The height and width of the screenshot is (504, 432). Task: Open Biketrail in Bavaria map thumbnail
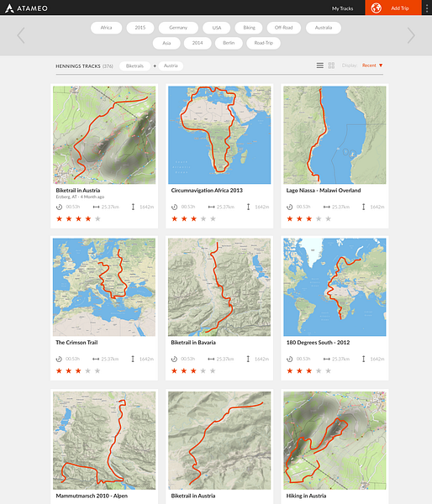click(x=219, y=287)
